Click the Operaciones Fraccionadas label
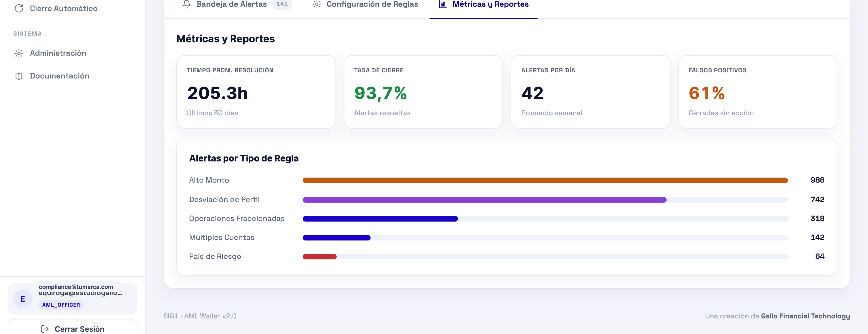The height and width of the screenshot is (334, 868). [236, 219]
